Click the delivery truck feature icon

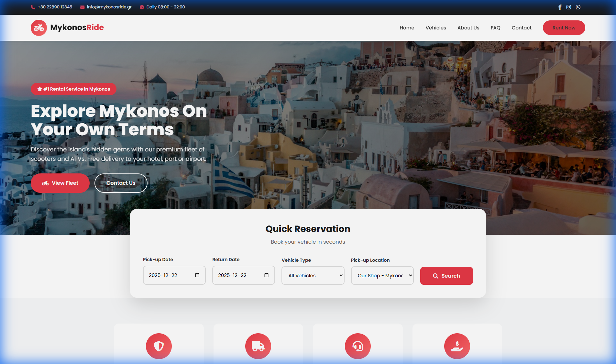point(258,346)
